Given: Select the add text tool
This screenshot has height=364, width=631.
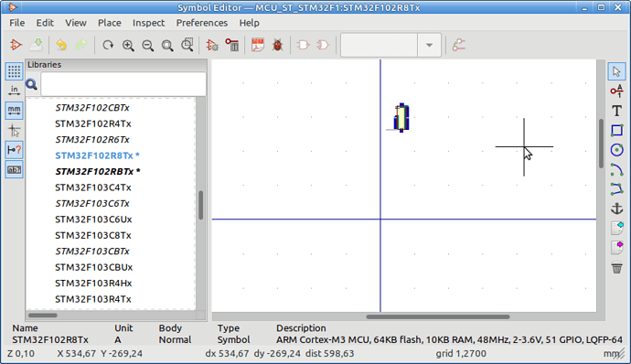Looking at the screenshot, I should coord(616,111).
